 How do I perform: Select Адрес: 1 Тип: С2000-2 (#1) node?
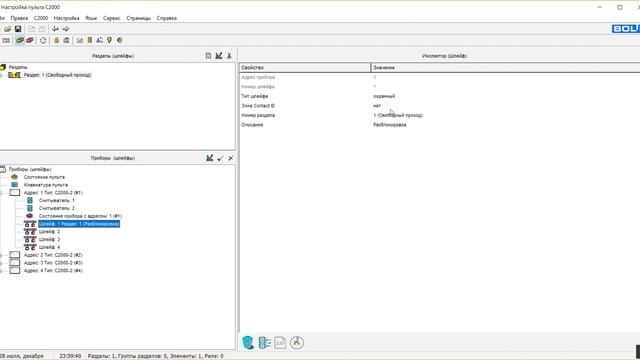coord(53,193)
